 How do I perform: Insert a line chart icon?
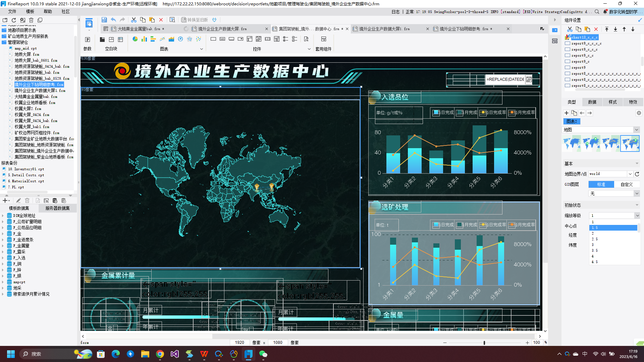(162, 39)
